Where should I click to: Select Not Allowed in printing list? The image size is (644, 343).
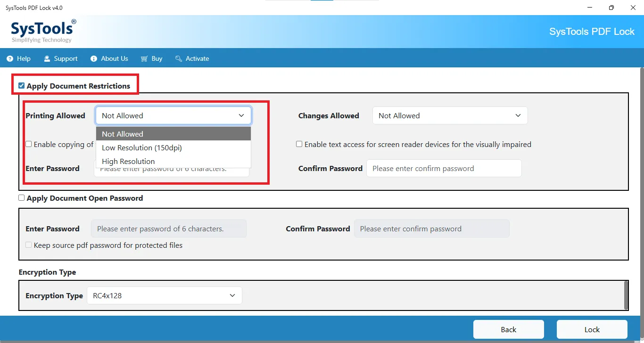pos(173,134)
